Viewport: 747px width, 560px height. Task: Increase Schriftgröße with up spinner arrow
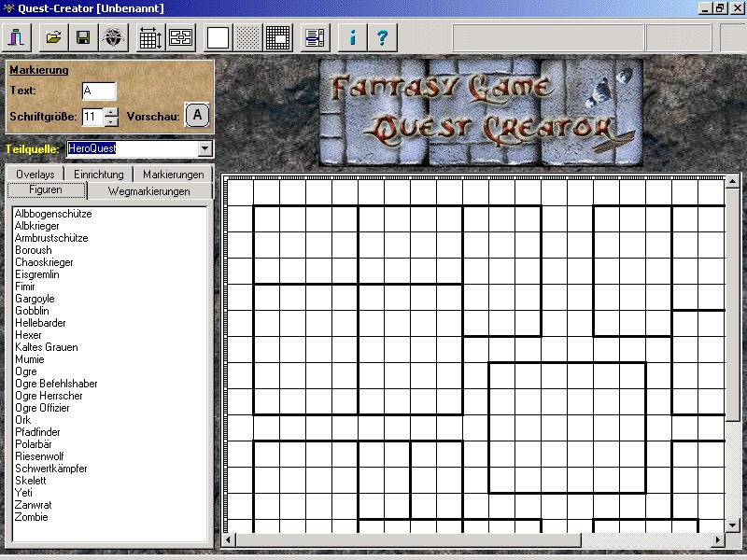111,112
